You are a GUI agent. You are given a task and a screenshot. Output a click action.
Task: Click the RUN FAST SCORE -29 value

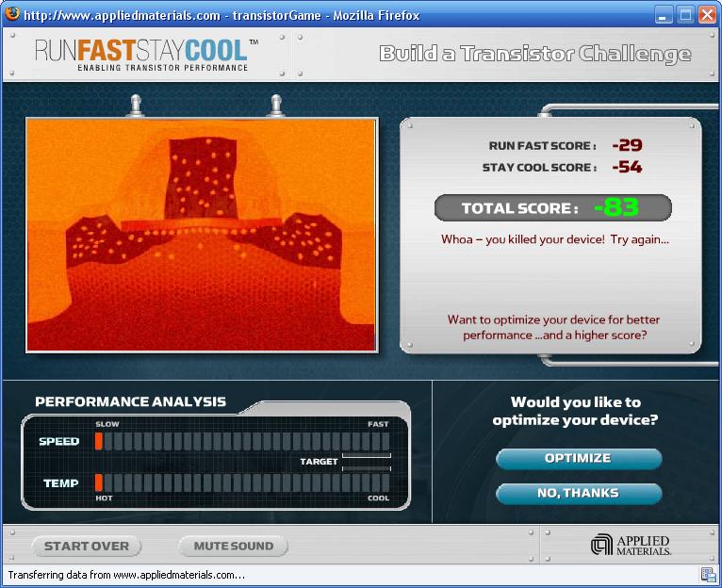627,145
